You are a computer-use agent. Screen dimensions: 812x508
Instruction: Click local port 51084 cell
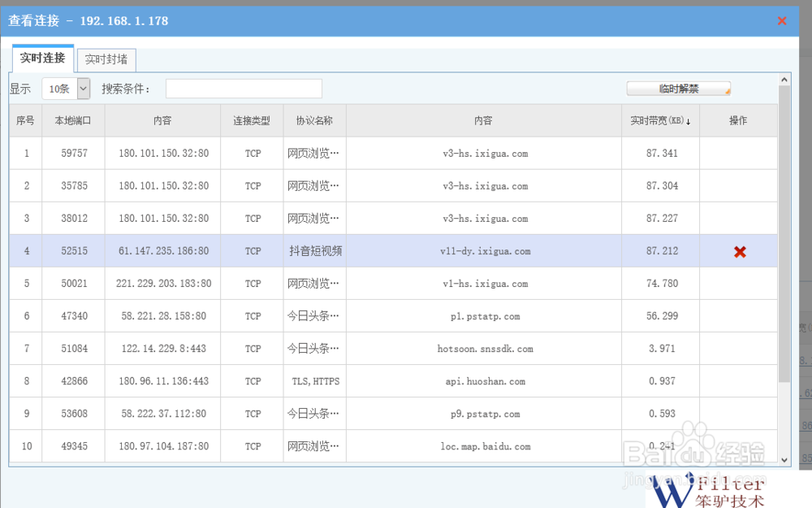click(x=73, y=349)
